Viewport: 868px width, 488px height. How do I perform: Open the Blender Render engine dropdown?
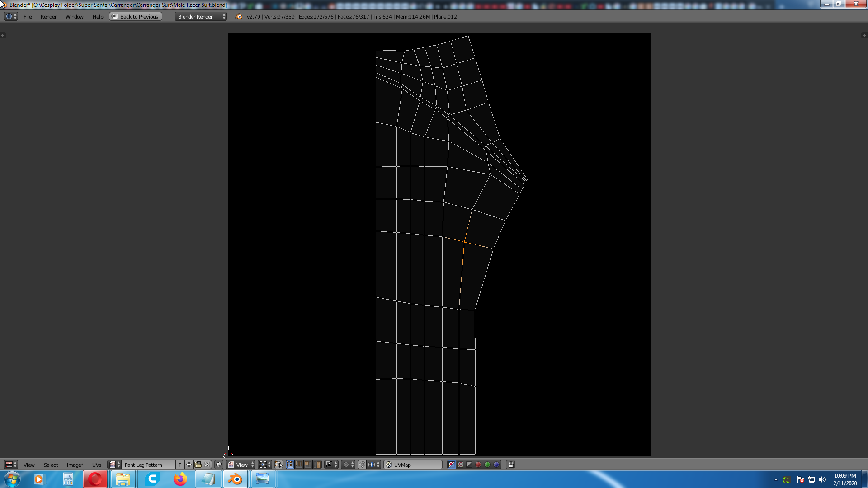click(x=201, y=17)
